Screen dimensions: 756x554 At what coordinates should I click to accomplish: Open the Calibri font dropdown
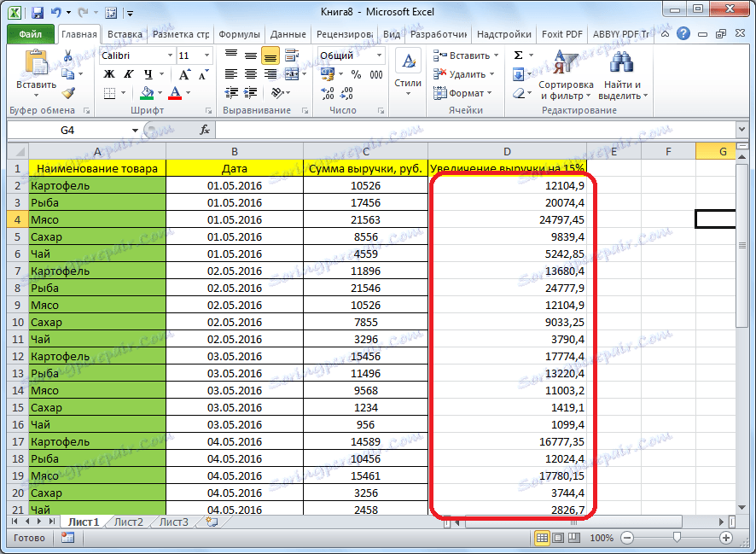point(170,55)
